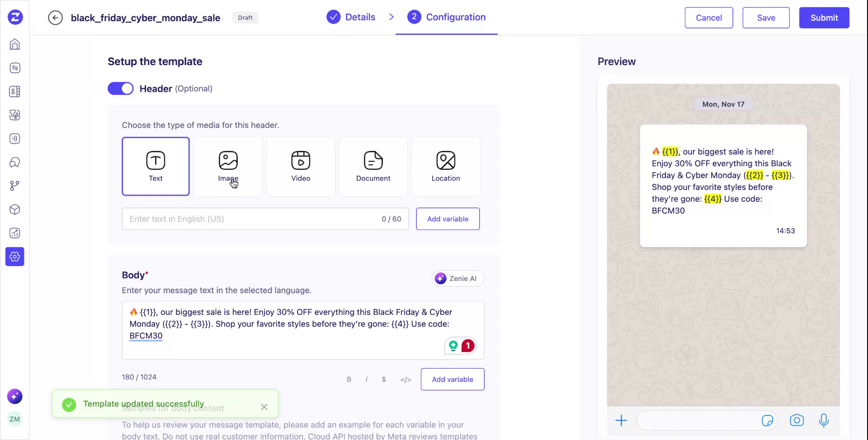This screenshot has height=440, width=868.
Task: Apply bold formatting to body text
Action: (349, 379)
